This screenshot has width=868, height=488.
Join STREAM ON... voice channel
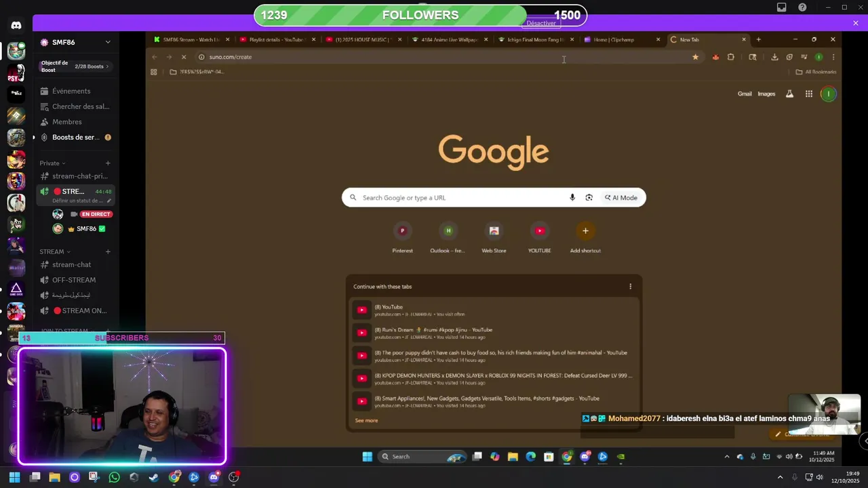pyautogui.click(x=75, y=311)
